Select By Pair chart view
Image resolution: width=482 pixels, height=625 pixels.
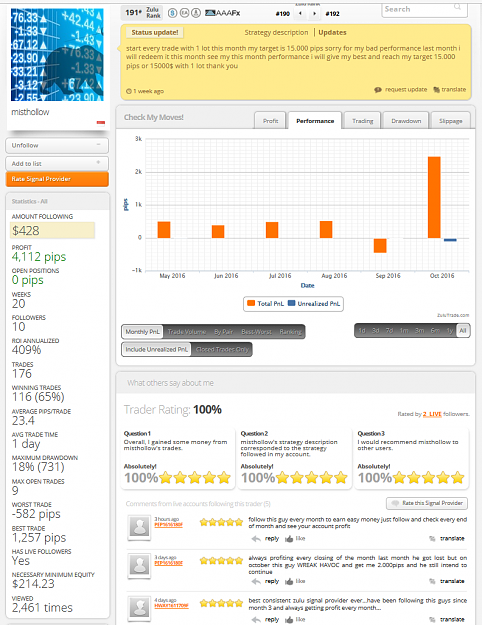(223, 332)
